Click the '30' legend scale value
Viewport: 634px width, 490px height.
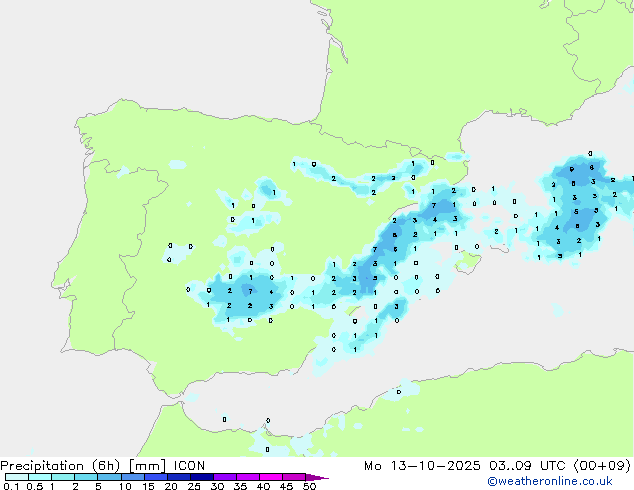217,486
